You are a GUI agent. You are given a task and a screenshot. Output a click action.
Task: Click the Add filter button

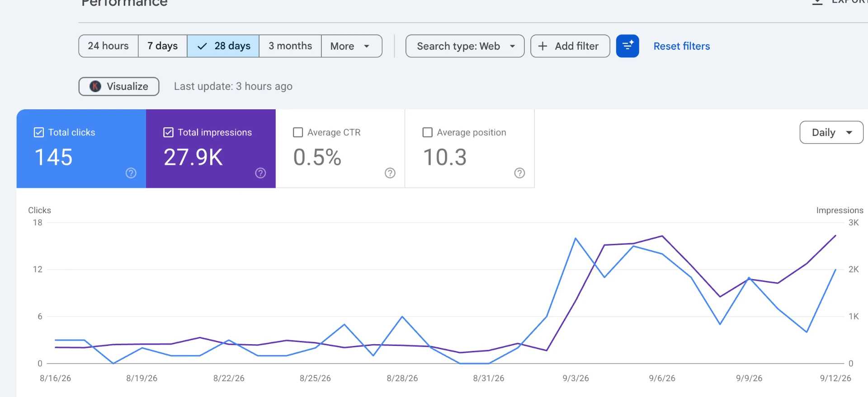click(570, 46)
